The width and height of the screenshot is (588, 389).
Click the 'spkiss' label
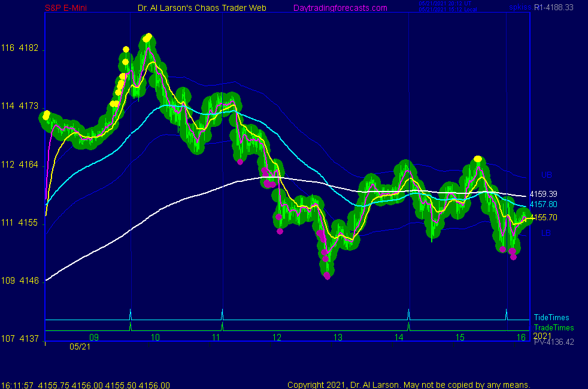(520, 7)
